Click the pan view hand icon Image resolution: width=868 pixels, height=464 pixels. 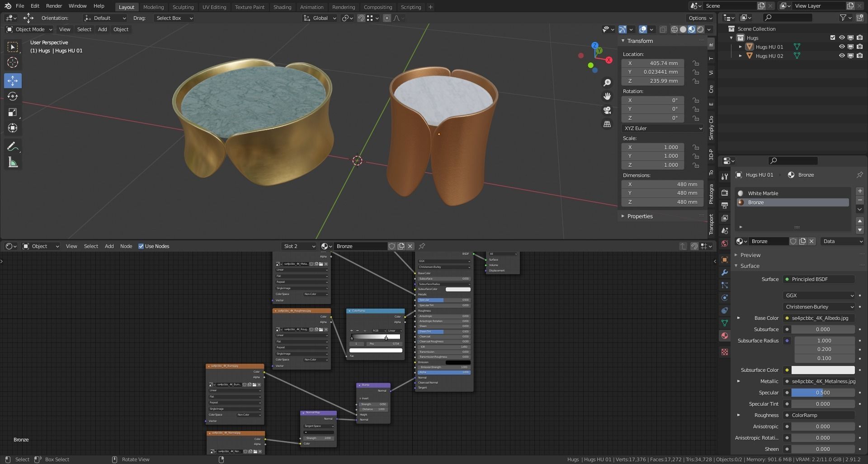click(607, 96)
